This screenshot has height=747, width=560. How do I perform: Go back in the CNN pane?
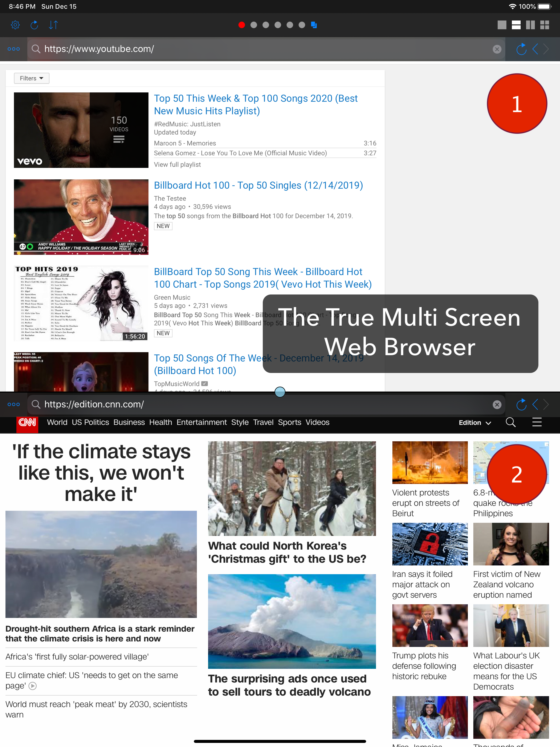click(535, 405)
